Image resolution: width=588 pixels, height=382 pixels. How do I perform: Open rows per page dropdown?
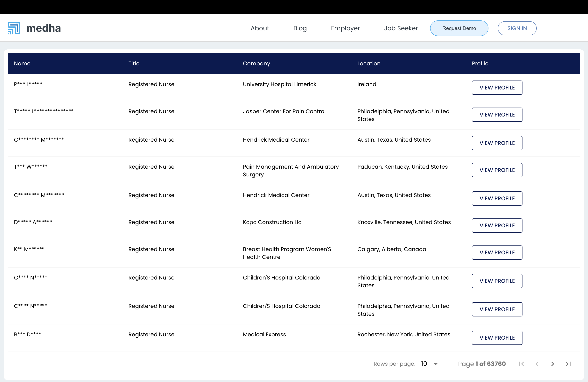430,364
